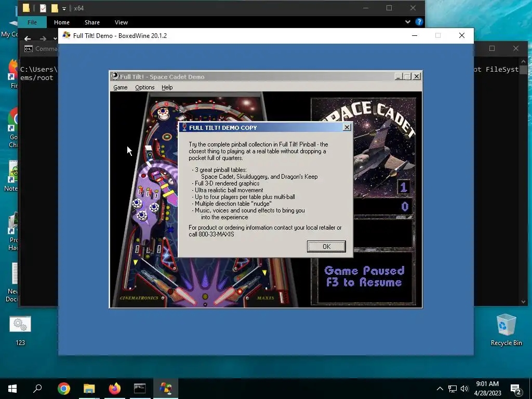Click Explorer properties quick-access icon
This screenshot has height=399, width=532.
pos(43,8)
